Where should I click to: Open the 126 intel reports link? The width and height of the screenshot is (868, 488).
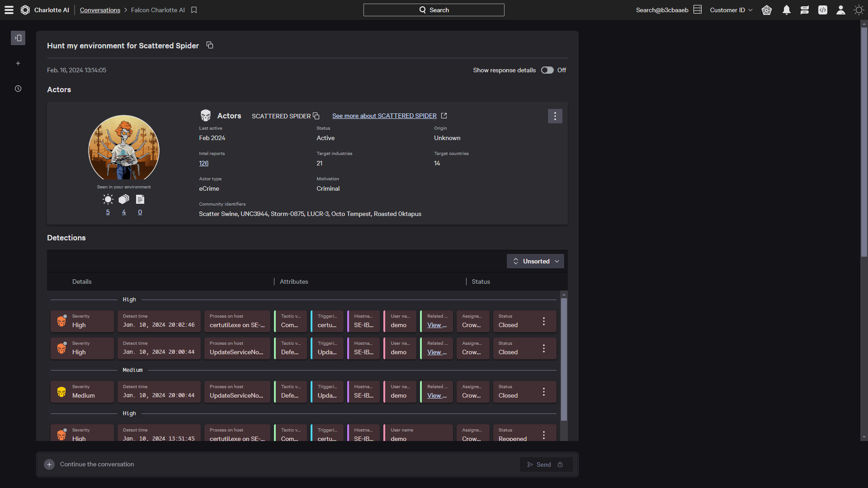pos(204,163)
